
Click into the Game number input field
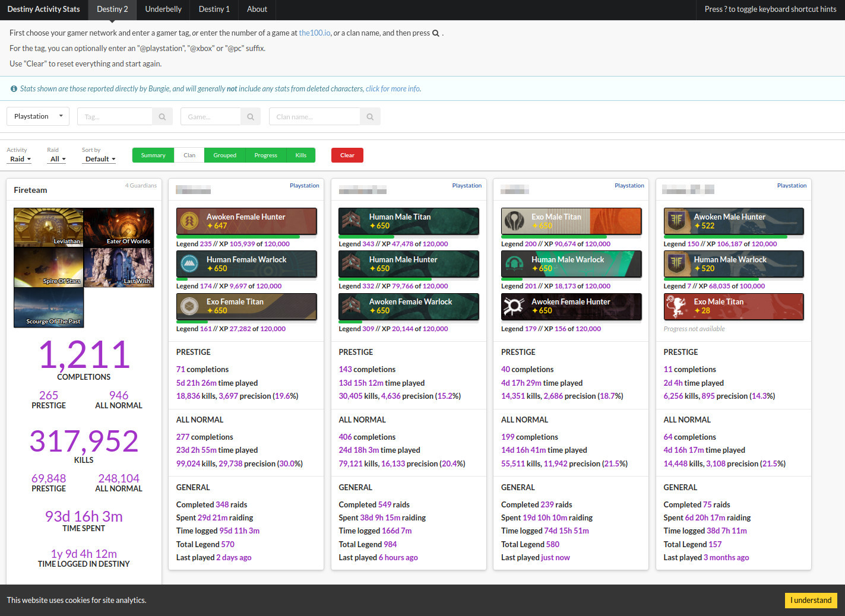[x=211, y=117]
